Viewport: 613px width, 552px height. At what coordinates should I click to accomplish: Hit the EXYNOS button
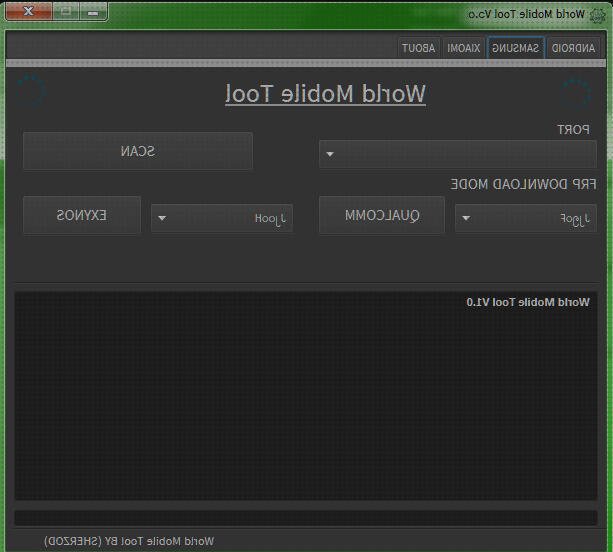(82, 216)
